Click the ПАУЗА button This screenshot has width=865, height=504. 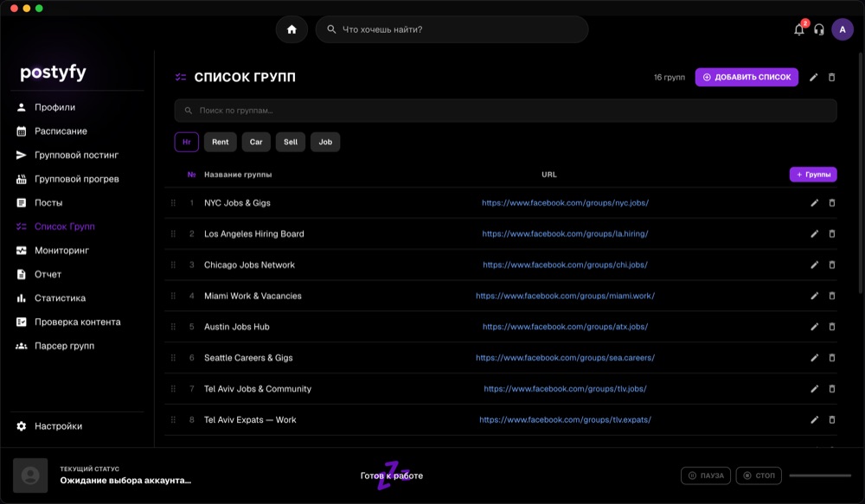pyautogui.click(x=706, y=475)
